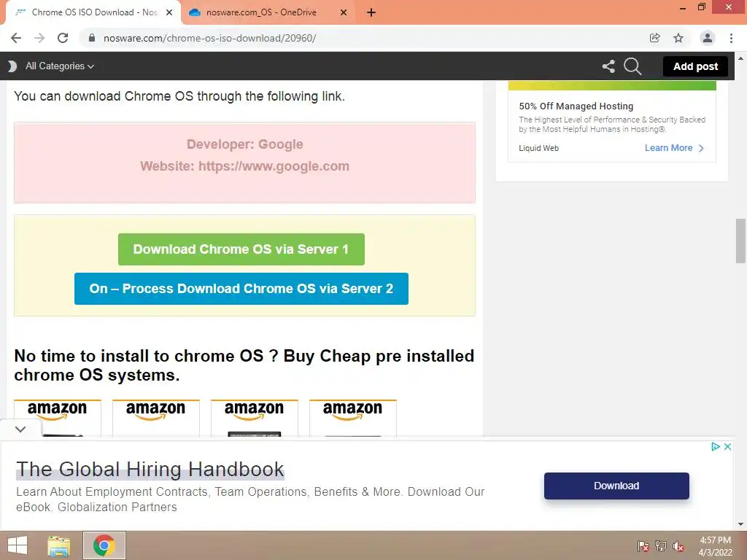Open the first Amazon product card

pos(58,418)
